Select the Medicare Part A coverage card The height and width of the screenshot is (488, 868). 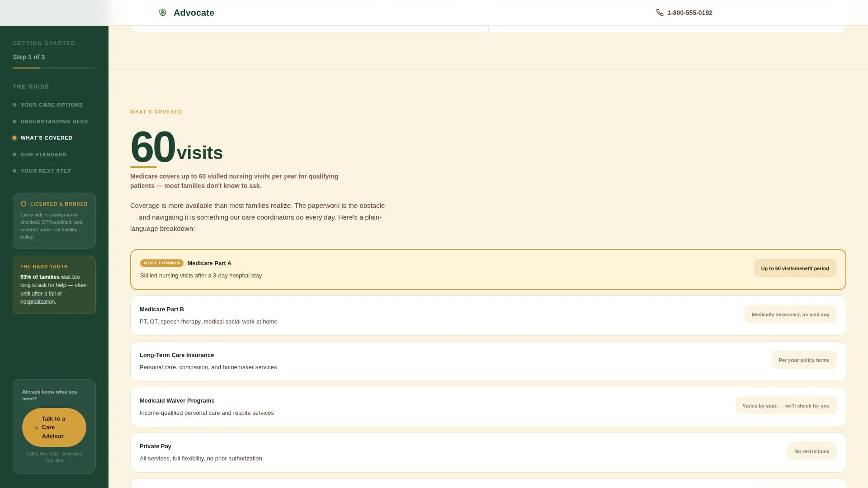point(488,269)
